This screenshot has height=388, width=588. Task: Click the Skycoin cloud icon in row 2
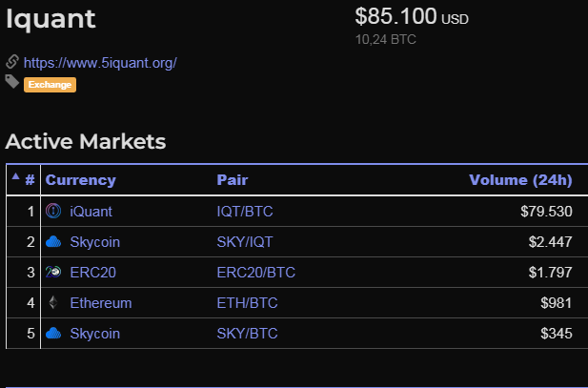[53, 242]
